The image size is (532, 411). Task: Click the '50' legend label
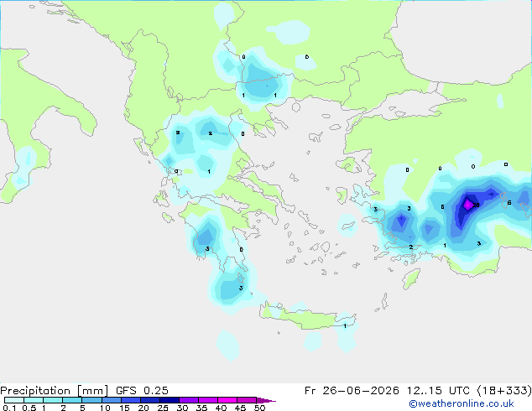(259, 408)
